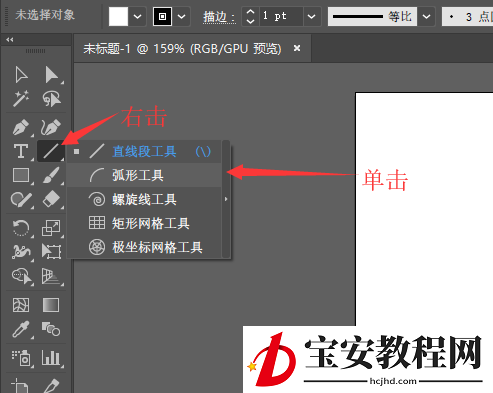Select the Shape Builder tool

point(22,276)
